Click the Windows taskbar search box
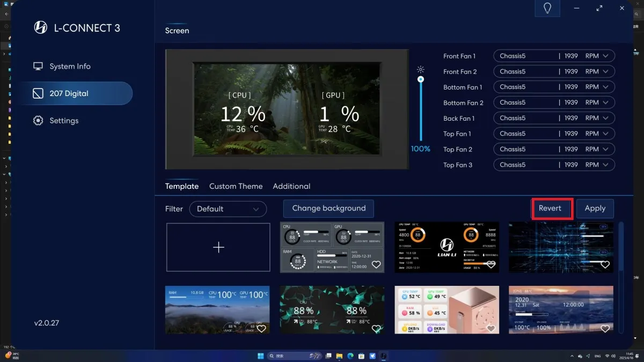This screenshot has height=362, width=644. pyautogui.click(x=295, y=356)
